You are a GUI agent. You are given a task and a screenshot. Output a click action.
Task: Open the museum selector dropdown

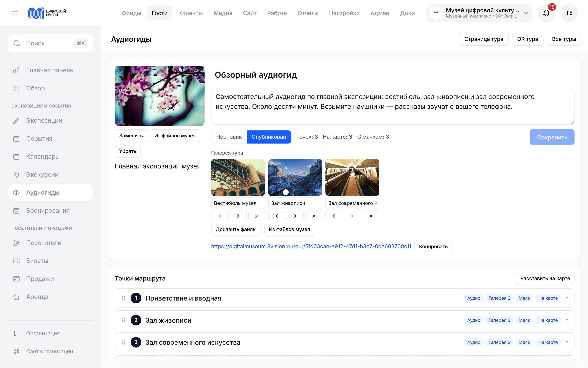(479, 13)
